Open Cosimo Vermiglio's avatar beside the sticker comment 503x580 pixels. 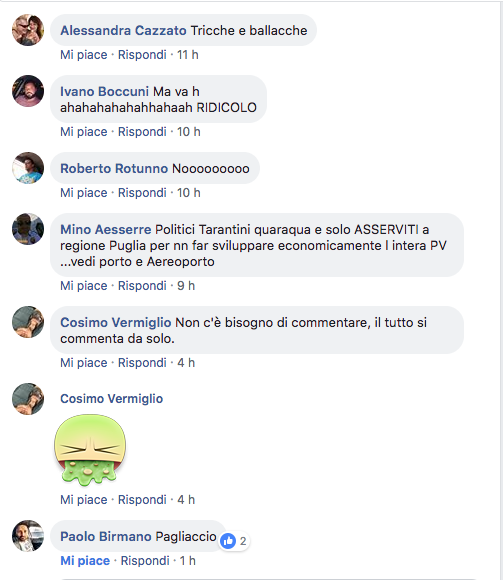[28, 399]
